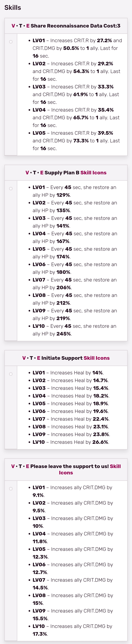Open T link in Please leave the support header
The width and height of the screenshot is (132, 644).
coord(20,466)
